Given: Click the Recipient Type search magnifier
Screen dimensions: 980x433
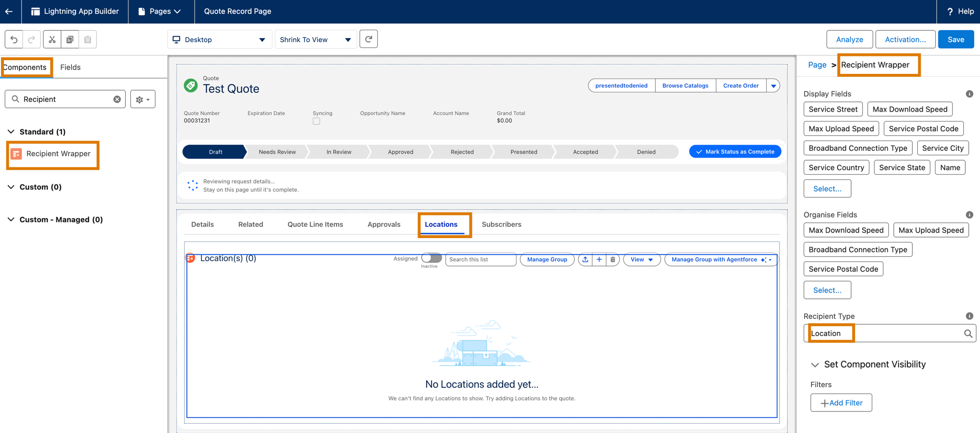Looking at the screenshot, I should [x=968, y=334].
